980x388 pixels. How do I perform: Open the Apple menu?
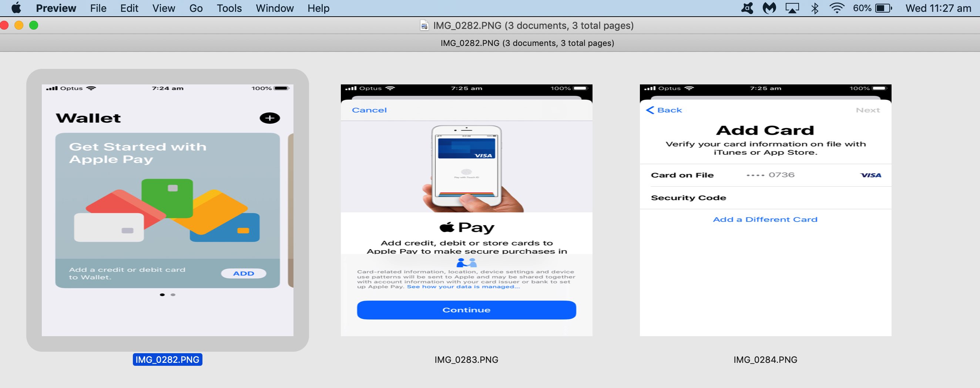tap(16, 8)
